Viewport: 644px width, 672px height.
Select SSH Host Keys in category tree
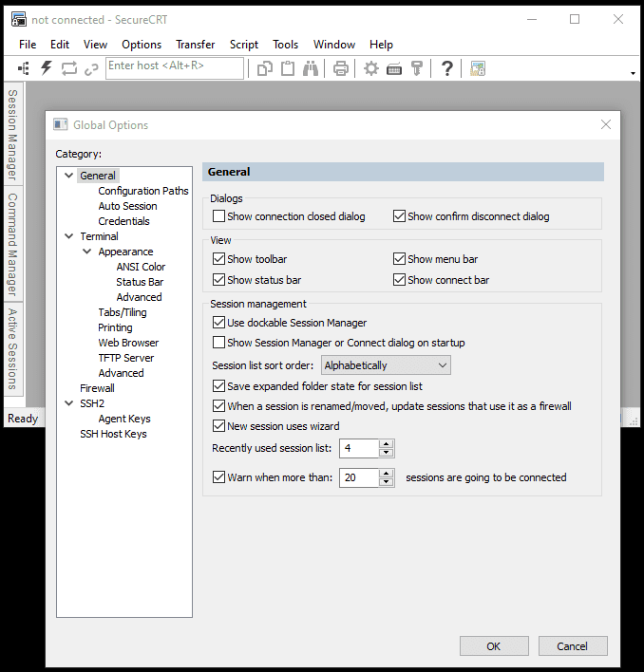point(113,434)
